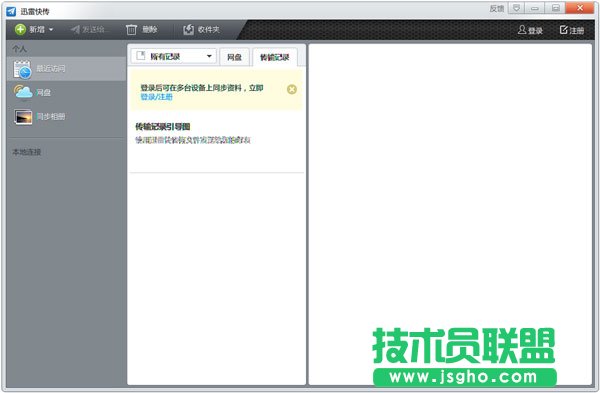The image size is (600, 393).
Task: Open the title bar menu dropdown icon
Action: [x=517, y=8]
